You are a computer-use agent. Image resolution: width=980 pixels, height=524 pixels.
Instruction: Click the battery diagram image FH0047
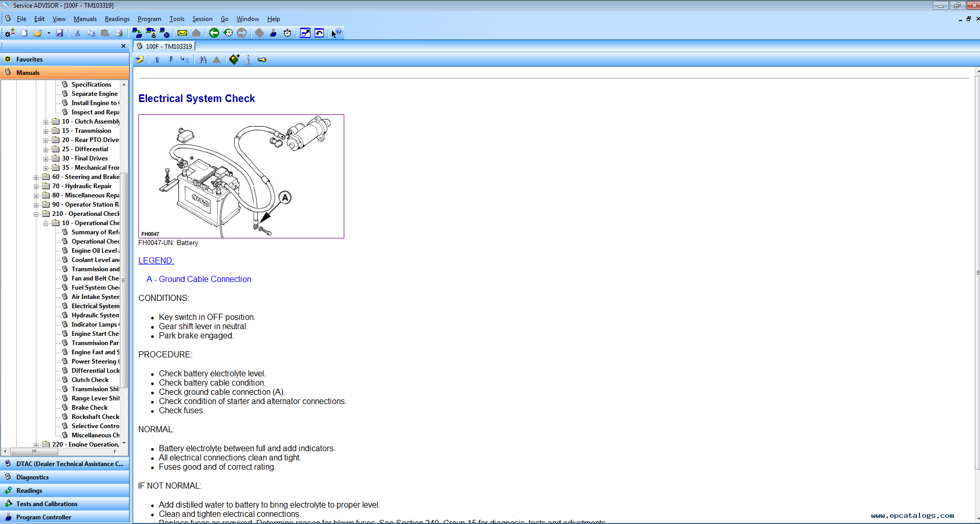pyautogui.click(x=241, y=176)
